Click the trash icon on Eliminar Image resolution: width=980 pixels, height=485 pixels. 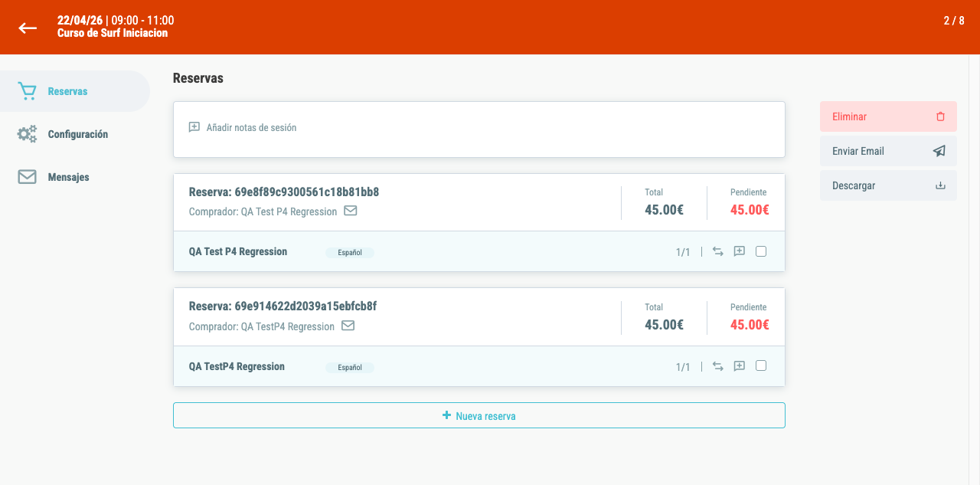click(x=941, y=117)
